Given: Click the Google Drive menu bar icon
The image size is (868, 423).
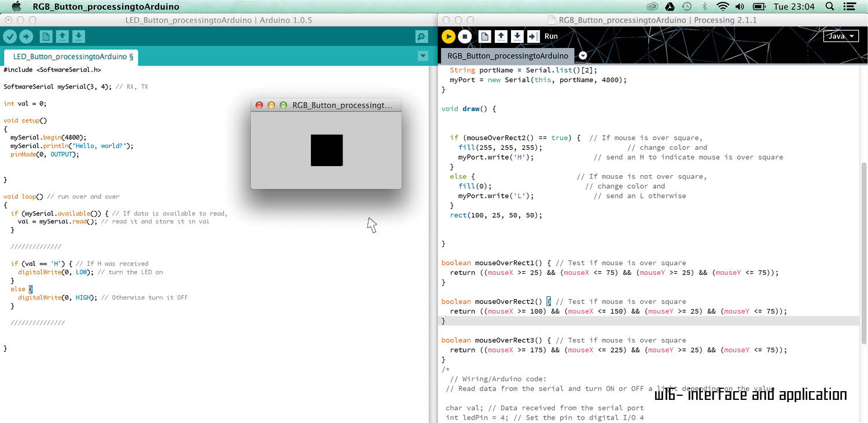Looking at the screenshot, I should click(x=669, y=6).
